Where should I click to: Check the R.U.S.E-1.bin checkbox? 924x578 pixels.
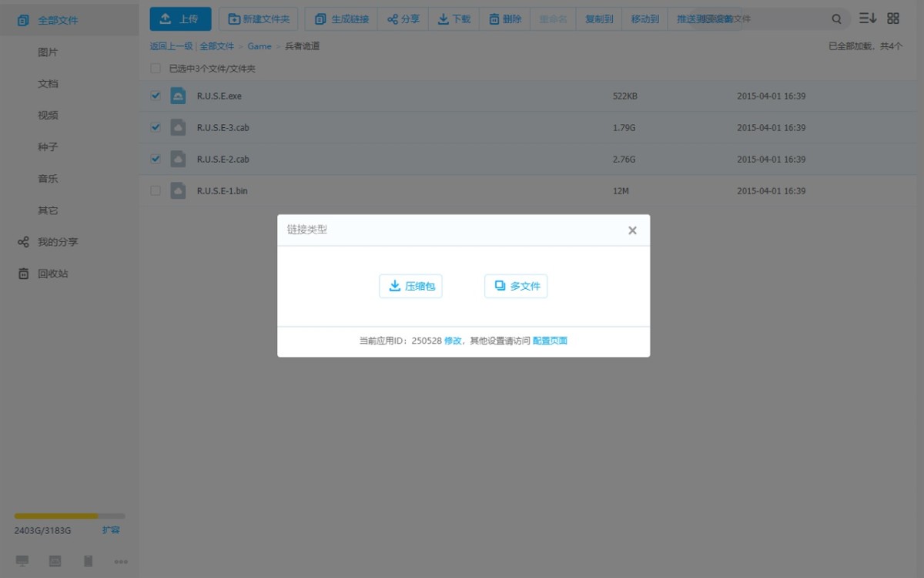coord(156,190)
